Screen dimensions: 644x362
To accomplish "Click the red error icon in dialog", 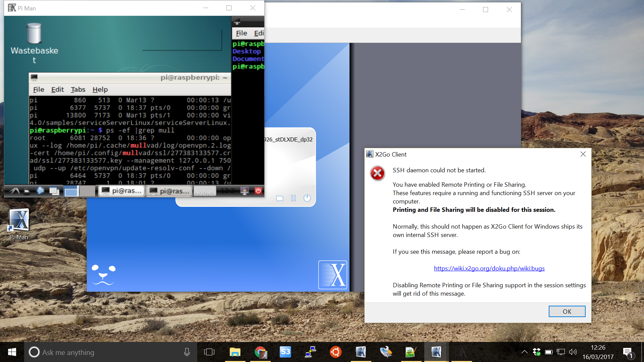I will [x=377, y=173].
